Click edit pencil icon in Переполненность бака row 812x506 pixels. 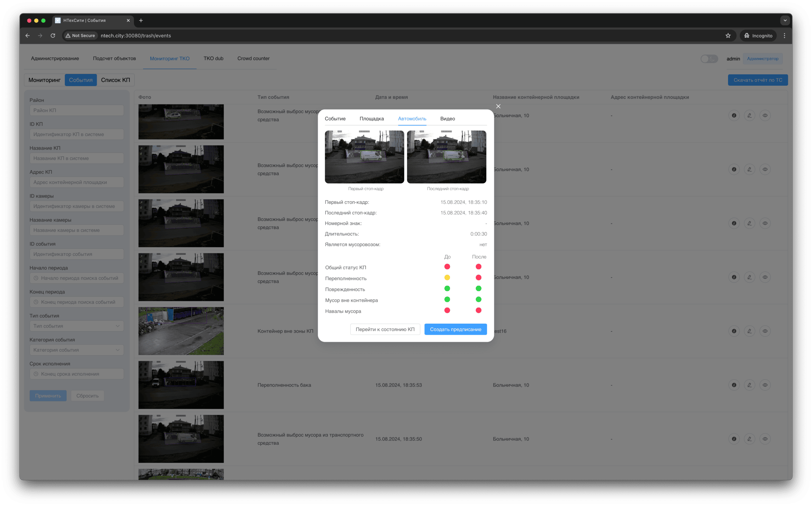[749, 385]
